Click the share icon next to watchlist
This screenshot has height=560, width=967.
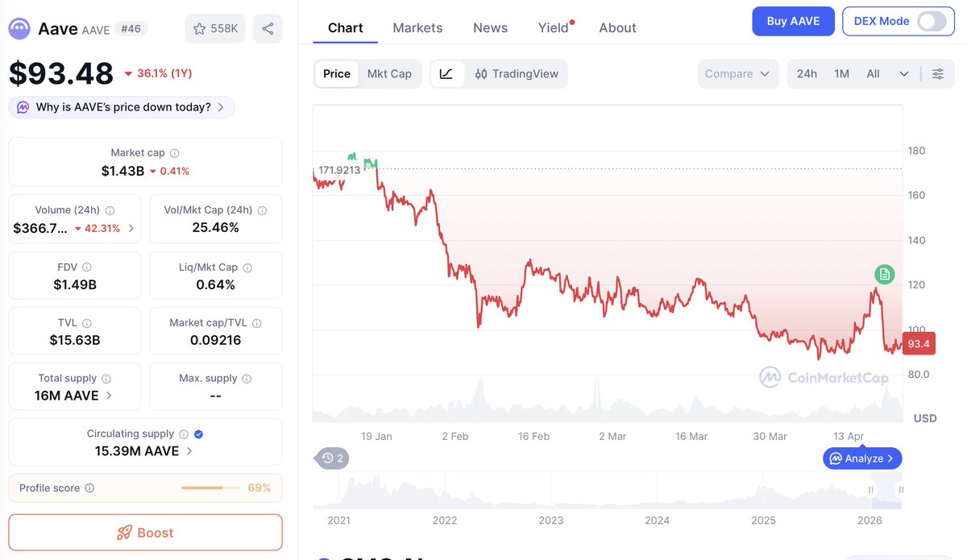click(268, 29)
